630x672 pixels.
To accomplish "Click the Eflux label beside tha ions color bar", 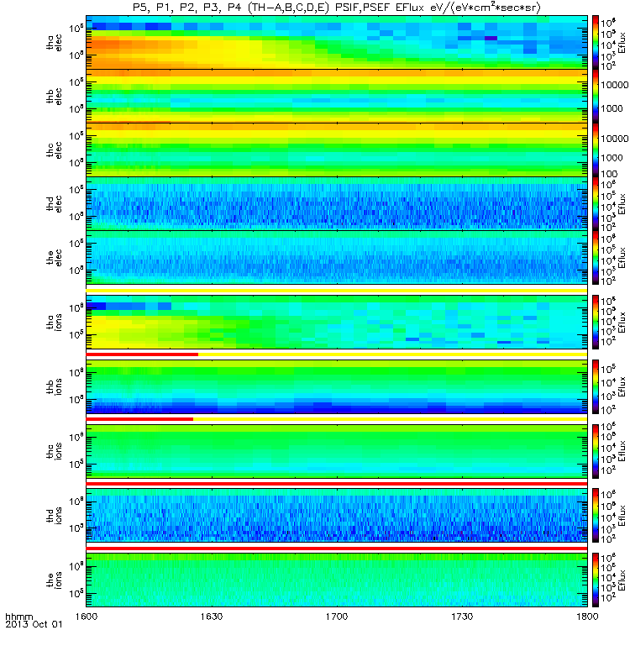I will coord(622,322).
